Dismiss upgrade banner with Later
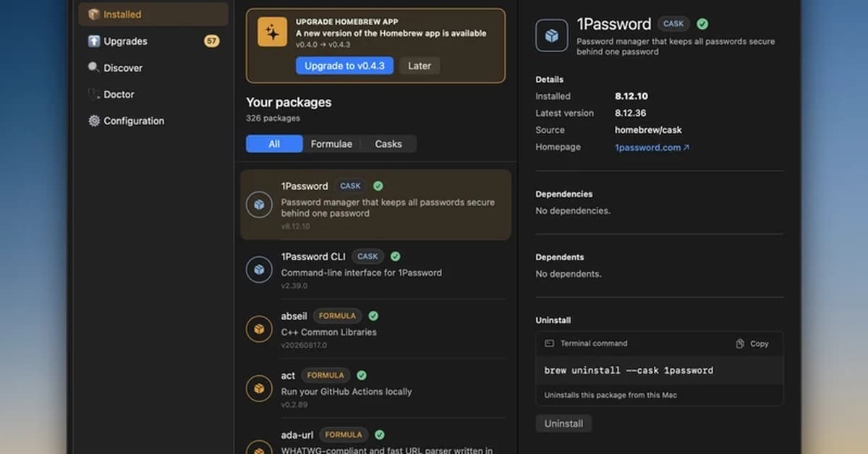Screen dimensions: 868x454 pyautogui.click(x=420, y=66)
